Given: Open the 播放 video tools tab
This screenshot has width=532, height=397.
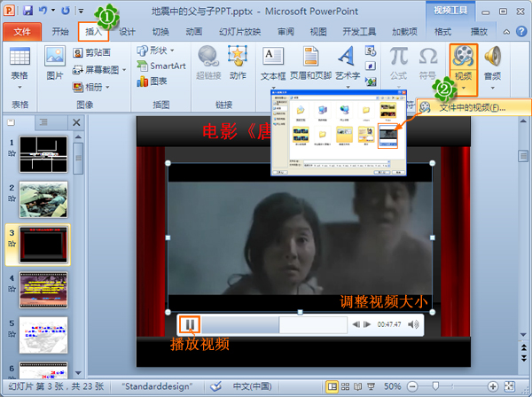Looking at the screenshot, I should tap(479, 32).
